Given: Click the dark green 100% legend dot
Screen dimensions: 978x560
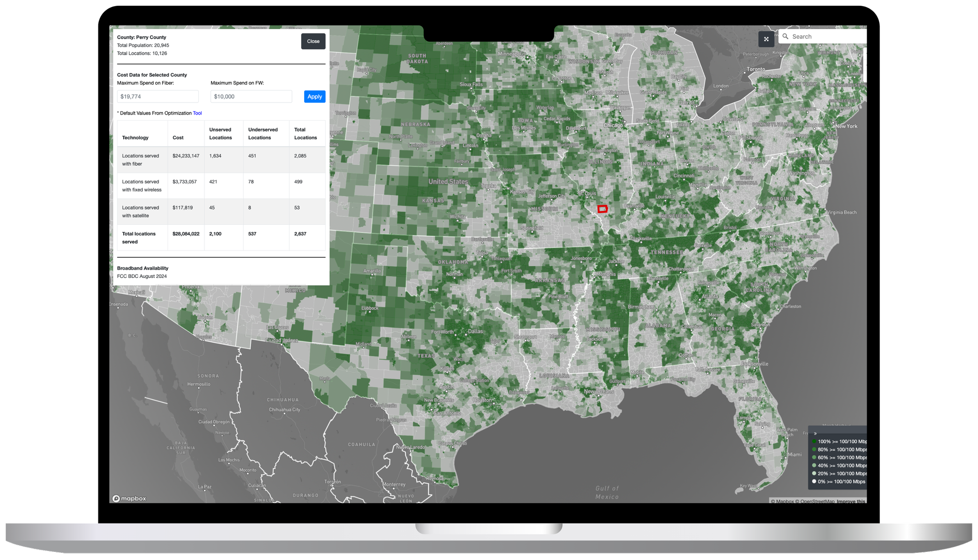Looking at the screenshot, I should [814, 442].
